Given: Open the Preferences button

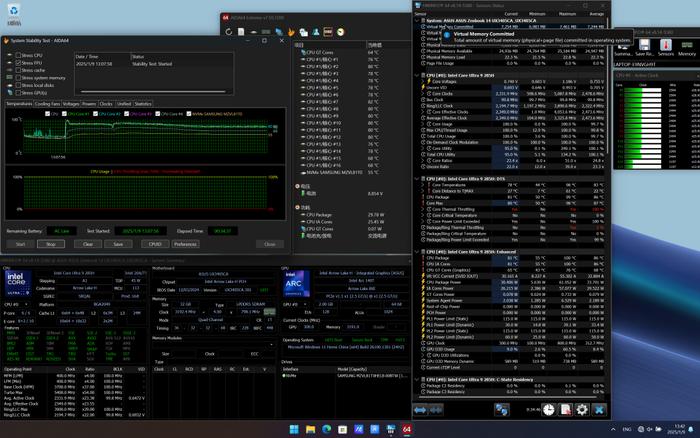Looking at the screenshot, I should 185,244.
